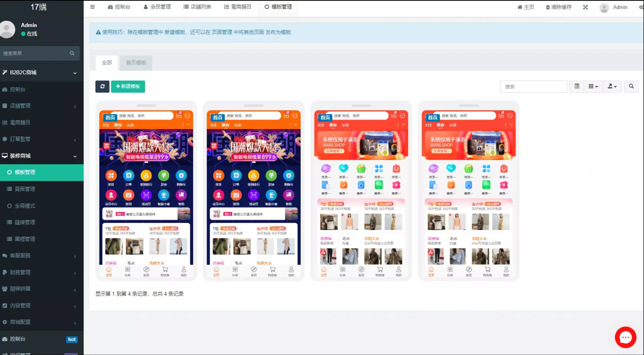Click the fullscreen icon in top bar
Image resolution: width=644 pixels, height=355 pixels.
click(x=585, y=7)
